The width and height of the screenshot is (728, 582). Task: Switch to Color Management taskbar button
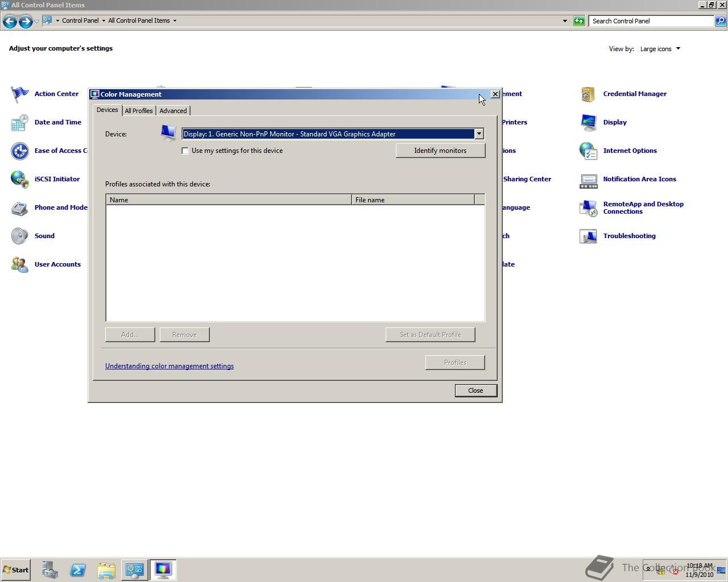click(x=163, y=569)
